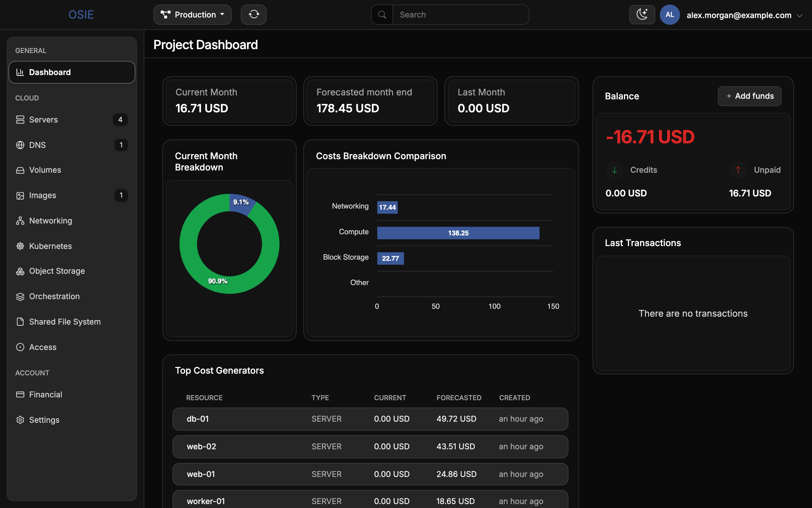Open the Dashboard menu item
The image size is (812, 508).
[72, 72]
